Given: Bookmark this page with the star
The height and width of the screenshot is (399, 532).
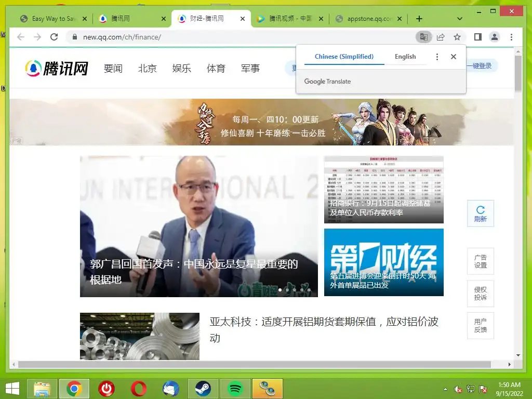Looking at the screenshot, I should 457,37.
